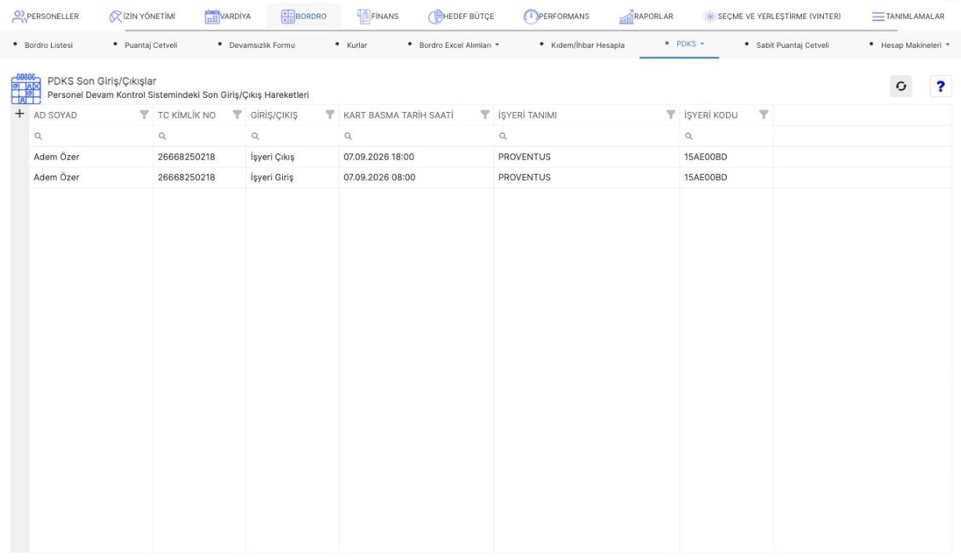The width and height of the screenshot is (961, 560).
Task: Click the İŞYERİ KODU search field
Action: pos(726,135)
